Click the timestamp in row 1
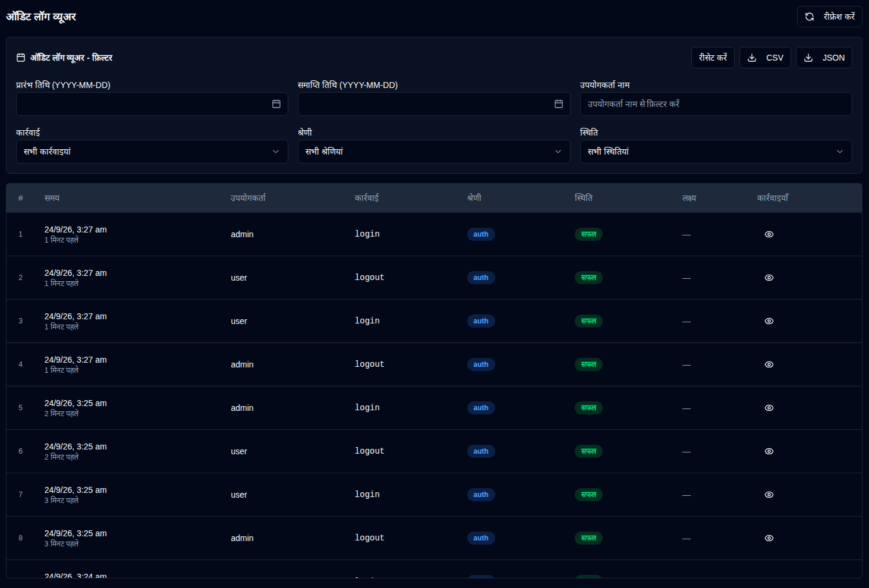Image resolution: width=869 pixels, height=588 pixels. coord(75,229)
